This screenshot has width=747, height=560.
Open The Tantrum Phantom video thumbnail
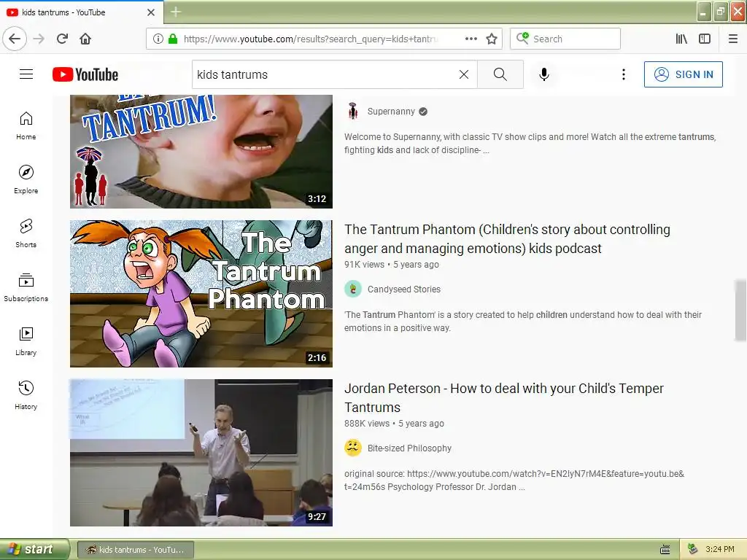(201, 293)
